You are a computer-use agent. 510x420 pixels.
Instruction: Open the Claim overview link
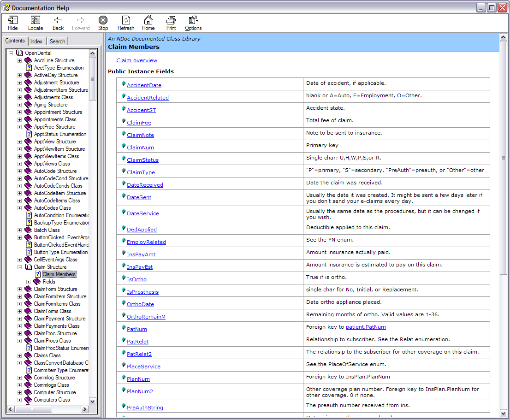pyautogui.click(x=136, y=60)
